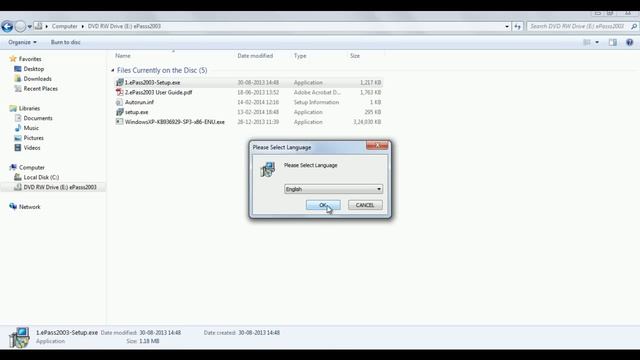640x360 pixels.
Task: Click the Music note icon in Libraries
Action: coord(18,128)
